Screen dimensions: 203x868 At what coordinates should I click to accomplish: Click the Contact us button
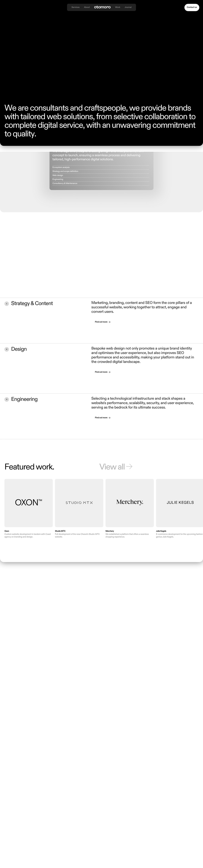click(192, 7)
